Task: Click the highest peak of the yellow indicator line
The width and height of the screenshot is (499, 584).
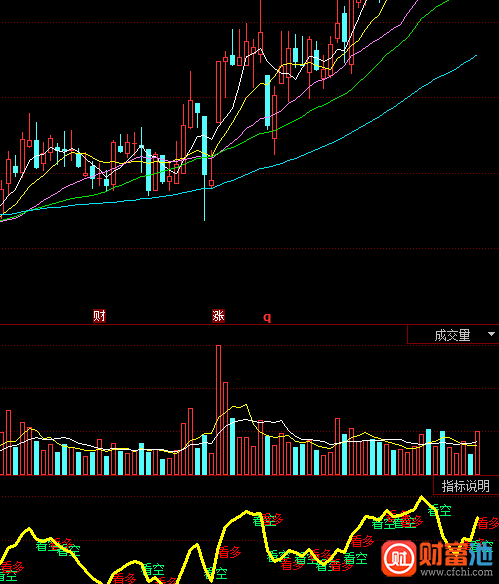Action: tap(422, 496)
